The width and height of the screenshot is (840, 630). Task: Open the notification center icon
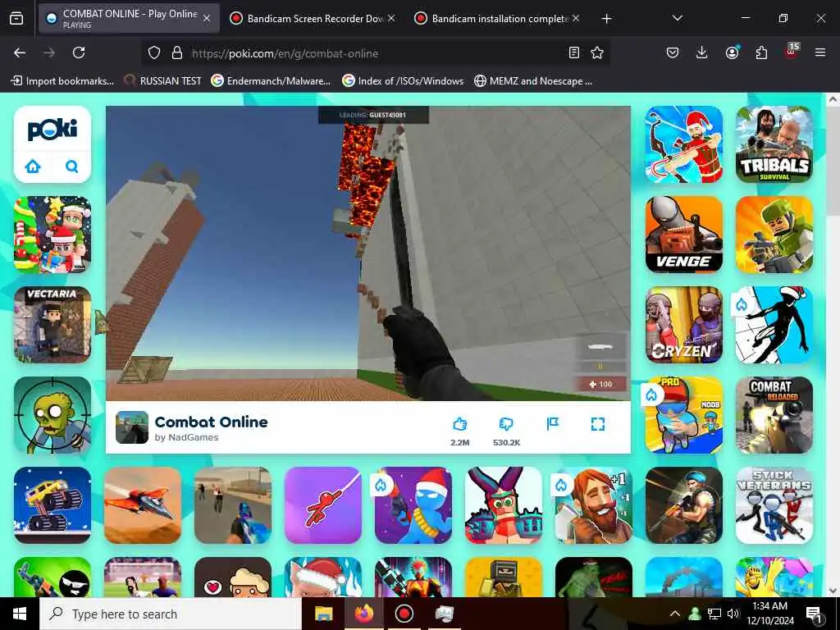[814, 615]
